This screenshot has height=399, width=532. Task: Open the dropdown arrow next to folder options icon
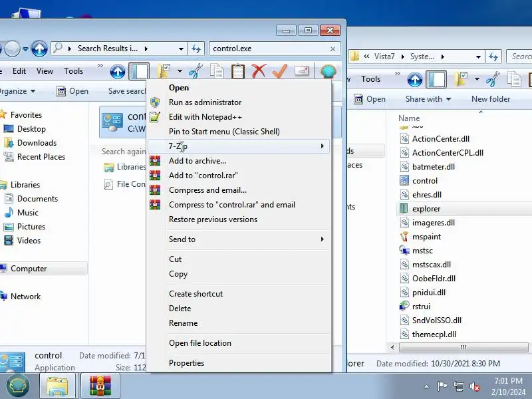(180, 71)
